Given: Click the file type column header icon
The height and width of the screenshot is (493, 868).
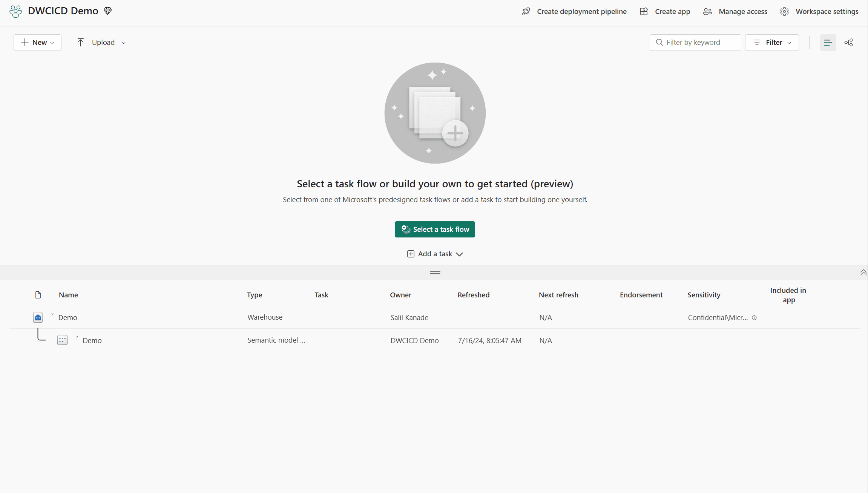Looking at the screenshot, I should [x=38, y=295].
